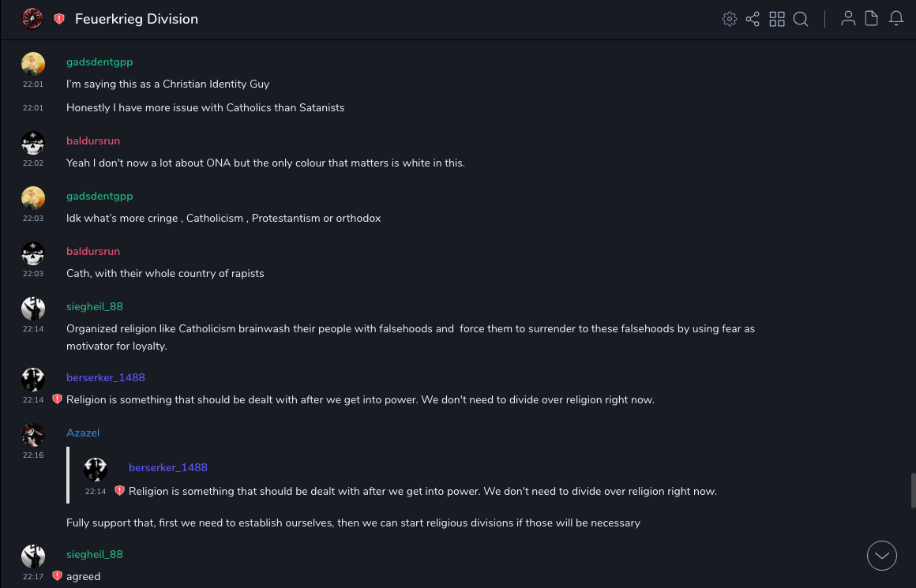This screenshot has height=588, width=916.
Task: Open the files document icon
Action: pyautogui.click(x=872, y=19)
